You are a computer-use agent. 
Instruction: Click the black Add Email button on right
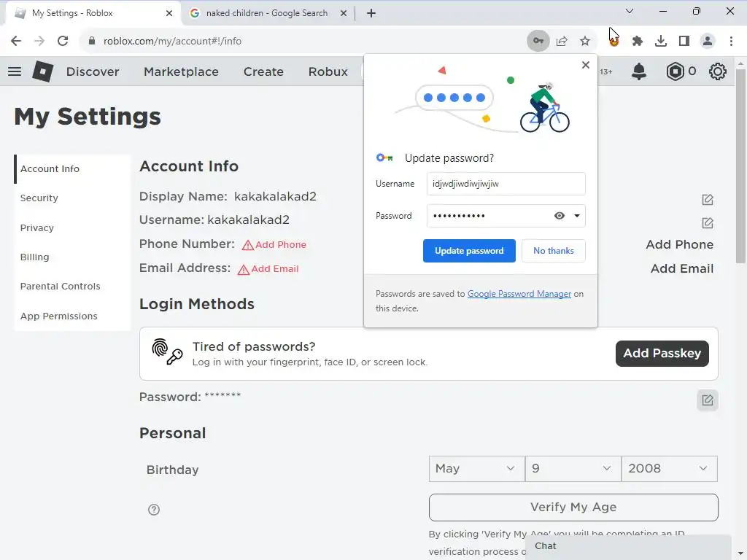(x=682, y=268)
